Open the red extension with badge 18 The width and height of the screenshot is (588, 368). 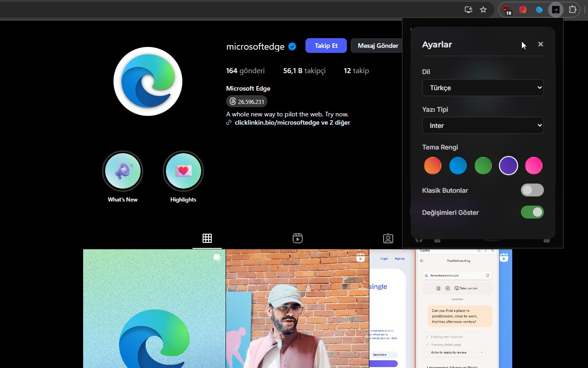click(507, 10)
